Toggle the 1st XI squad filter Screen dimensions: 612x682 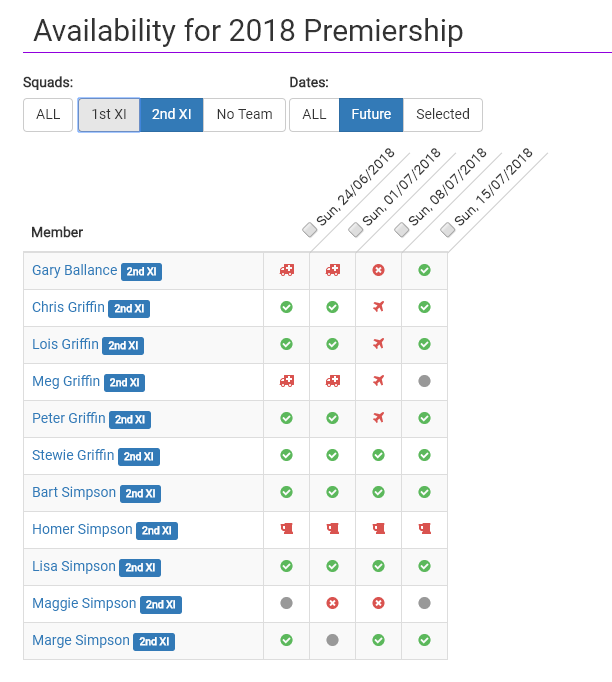pos(109,114)
